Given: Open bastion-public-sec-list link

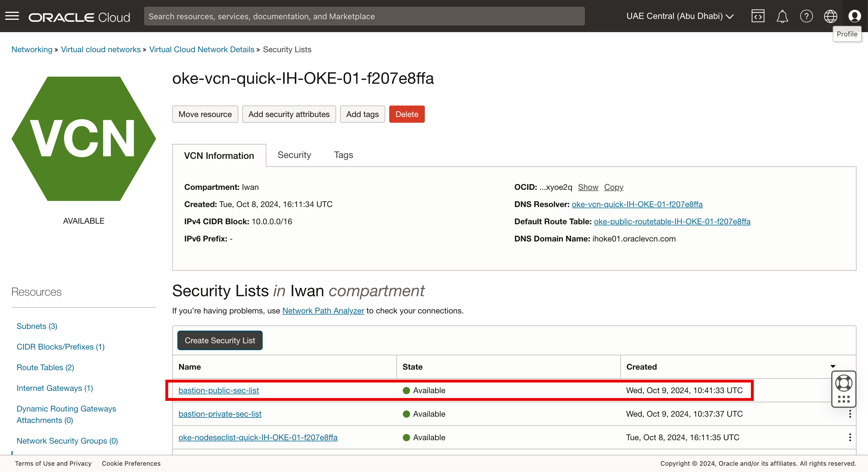Looking at the screenshot, I should tap(218, 390).
